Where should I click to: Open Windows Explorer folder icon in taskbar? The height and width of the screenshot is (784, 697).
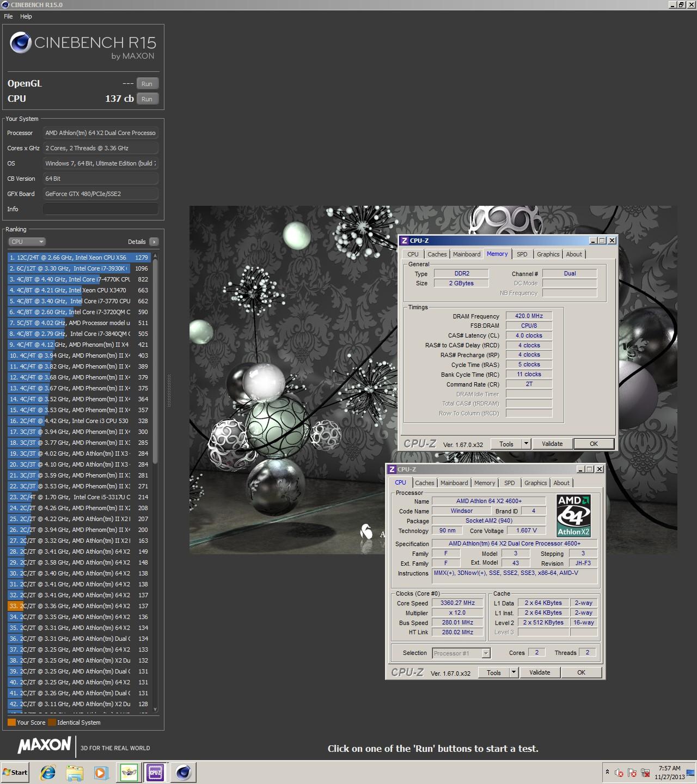75,772
